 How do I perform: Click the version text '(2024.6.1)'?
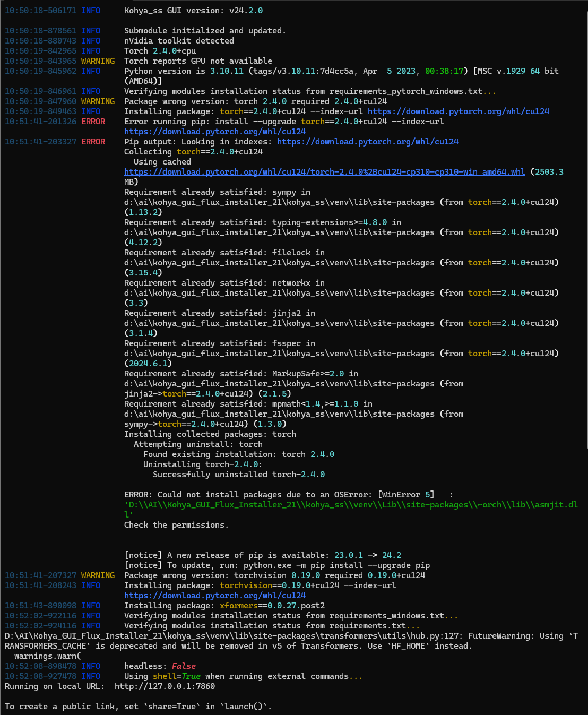pos(148,364)
